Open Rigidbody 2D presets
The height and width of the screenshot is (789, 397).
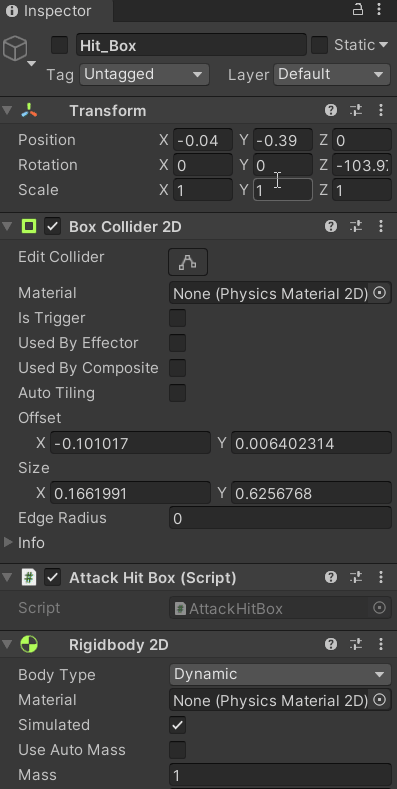coord(356,644)
